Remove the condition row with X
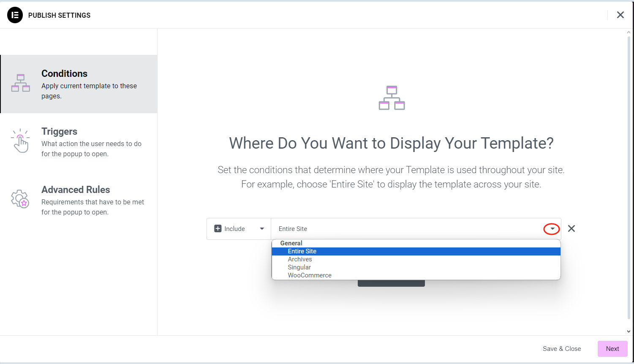 [571, 228]
